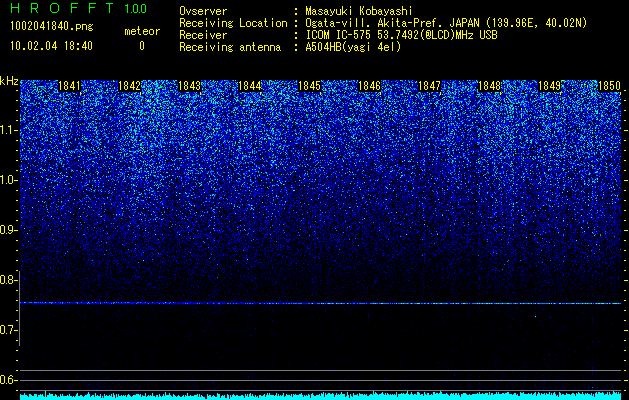Click the meteor count value 0
This screenshot has height=400, width=629.
coord(142,46)
